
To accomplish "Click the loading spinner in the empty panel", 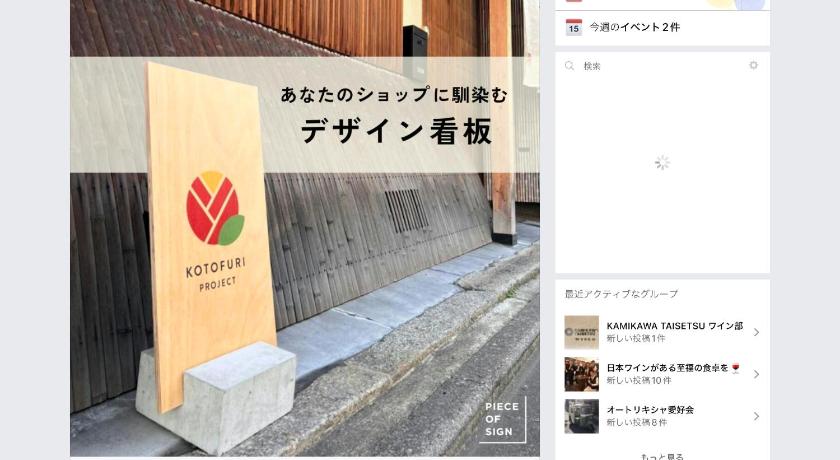I will [662, 163].
